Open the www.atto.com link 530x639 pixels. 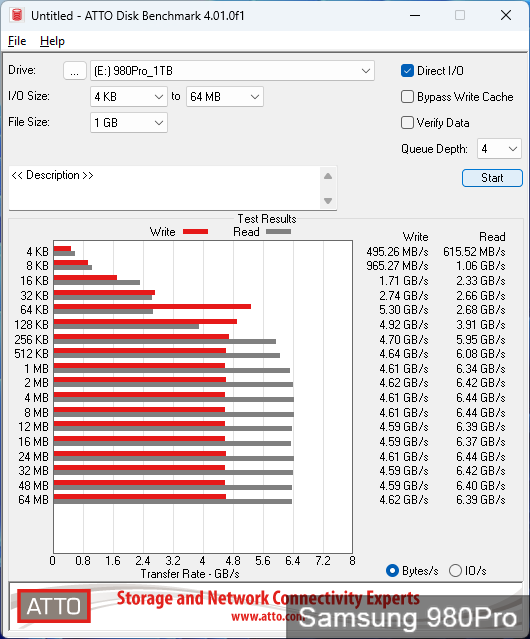268,617
